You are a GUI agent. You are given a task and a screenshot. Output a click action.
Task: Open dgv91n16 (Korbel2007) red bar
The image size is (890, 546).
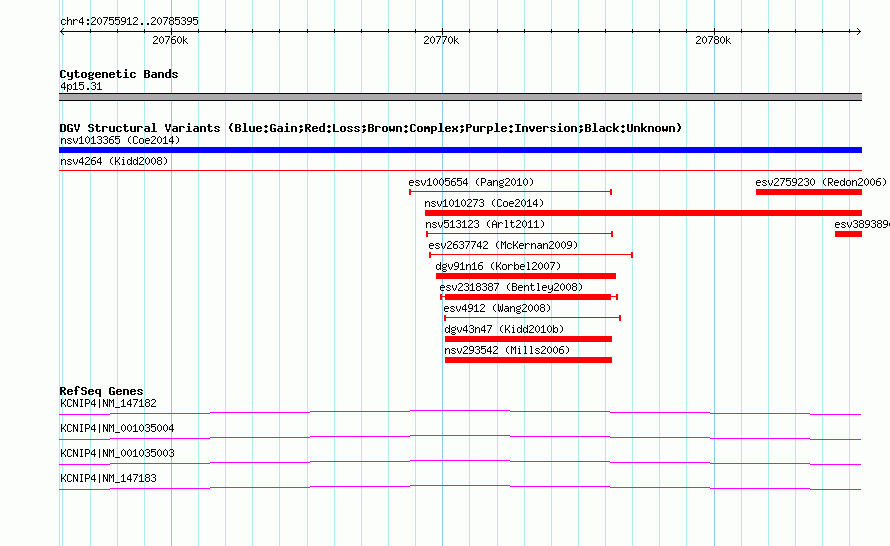pos(526,276)
